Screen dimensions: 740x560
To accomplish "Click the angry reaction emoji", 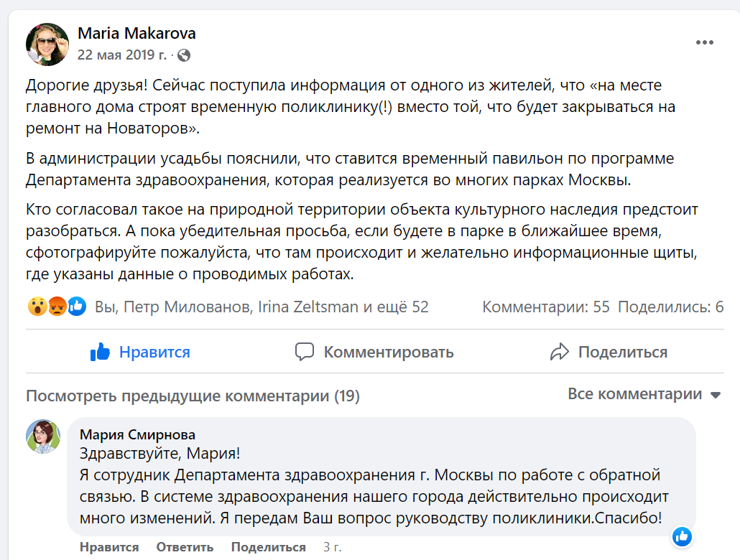I will (57, 307).
